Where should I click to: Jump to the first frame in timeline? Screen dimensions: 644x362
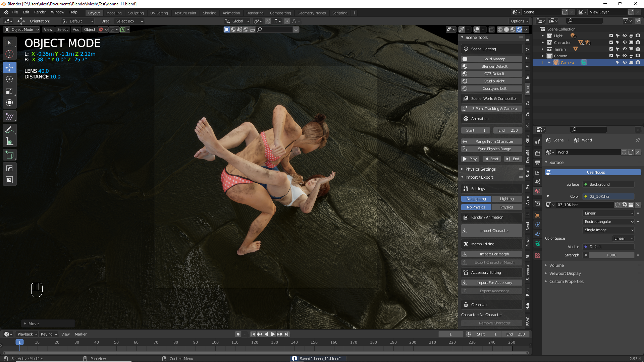pos(253,334)
